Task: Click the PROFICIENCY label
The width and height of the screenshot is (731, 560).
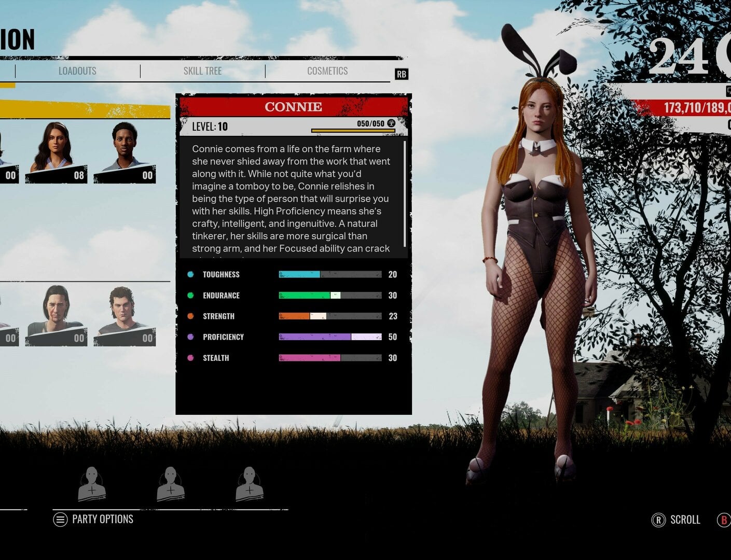Action: (x=223, y=337)
